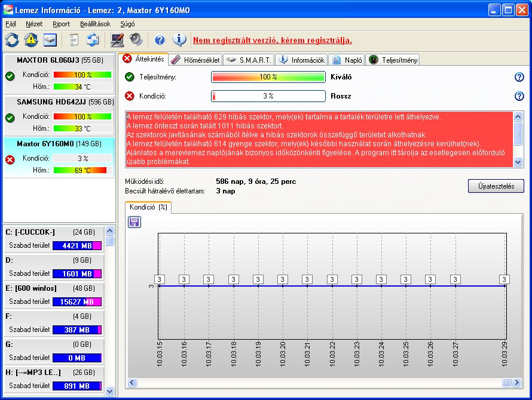Click left arrow of chart horizontal scrollbar
Screen dimensions: 532x400
click(132, 383)
